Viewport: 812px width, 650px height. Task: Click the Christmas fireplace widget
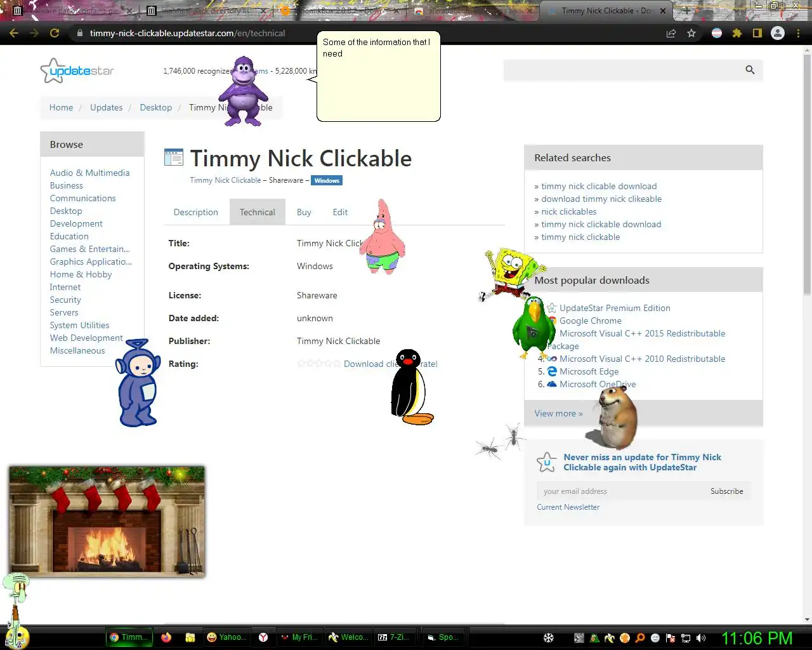point(107,522)
